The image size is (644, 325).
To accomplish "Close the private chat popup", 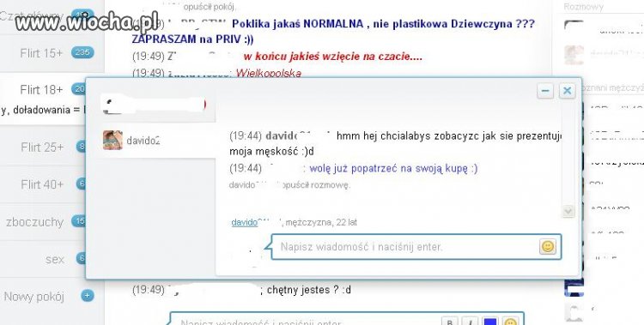I will pyautogui.click(x=568, y=91).
